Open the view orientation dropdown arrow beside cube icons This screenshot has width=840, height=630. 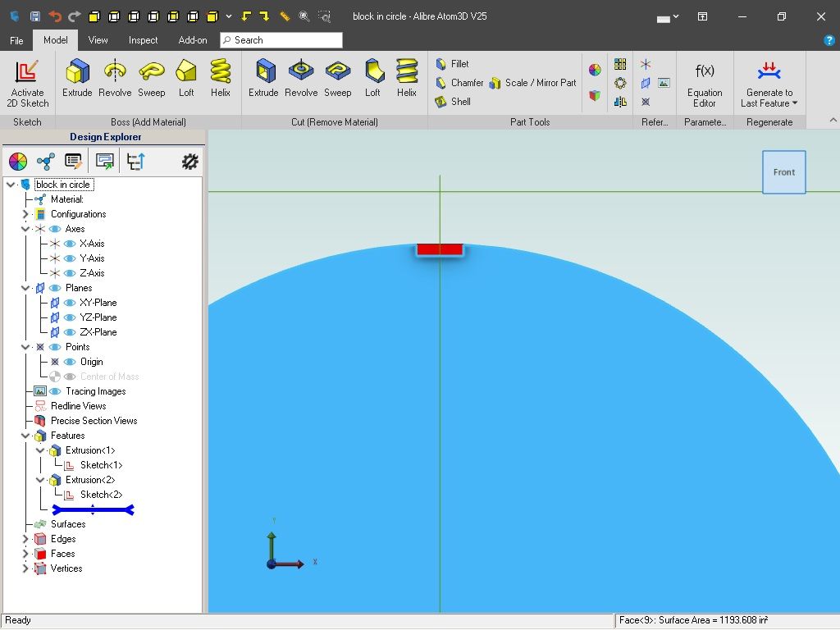point(229,16)
